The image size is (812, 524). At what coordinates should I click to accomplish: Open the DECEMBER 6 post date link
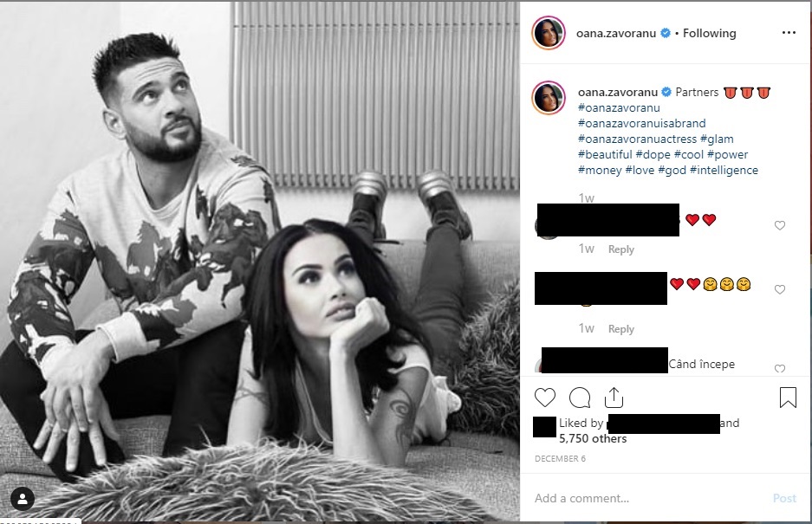click(x=560, y=459)
